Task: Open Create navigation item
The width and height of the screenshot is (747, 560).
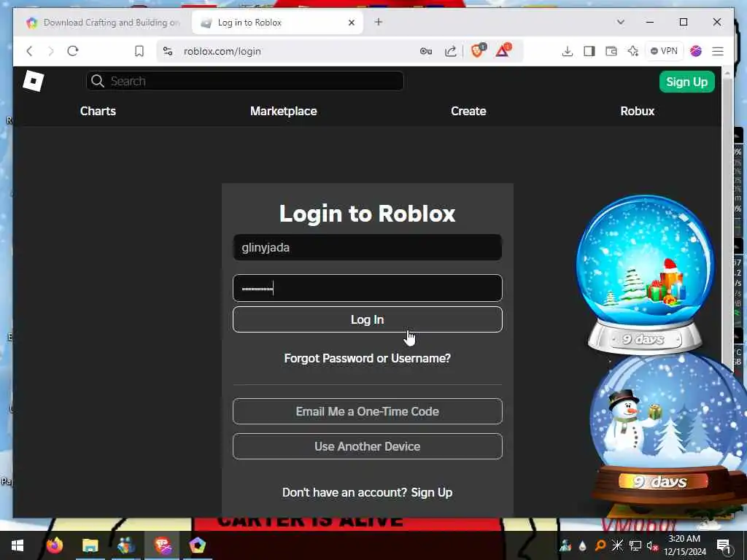Action: coord(468,111)
